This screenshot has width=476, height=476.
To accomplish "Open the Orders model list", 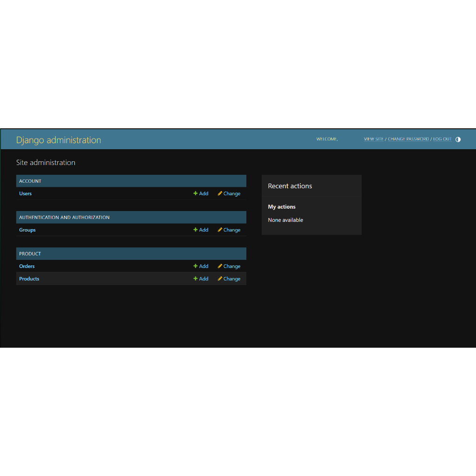I will click(x=26, y=266).
